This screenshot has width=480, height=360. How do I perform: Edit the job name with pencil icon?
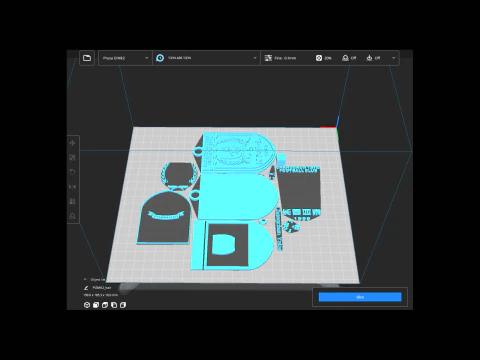click(86, 288)
